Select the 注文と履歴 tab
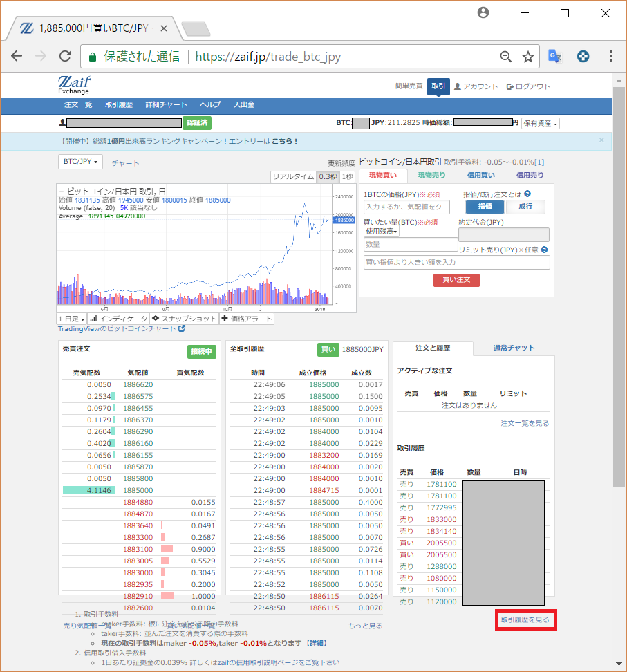 pyautogui.click(x=433, y=348)
